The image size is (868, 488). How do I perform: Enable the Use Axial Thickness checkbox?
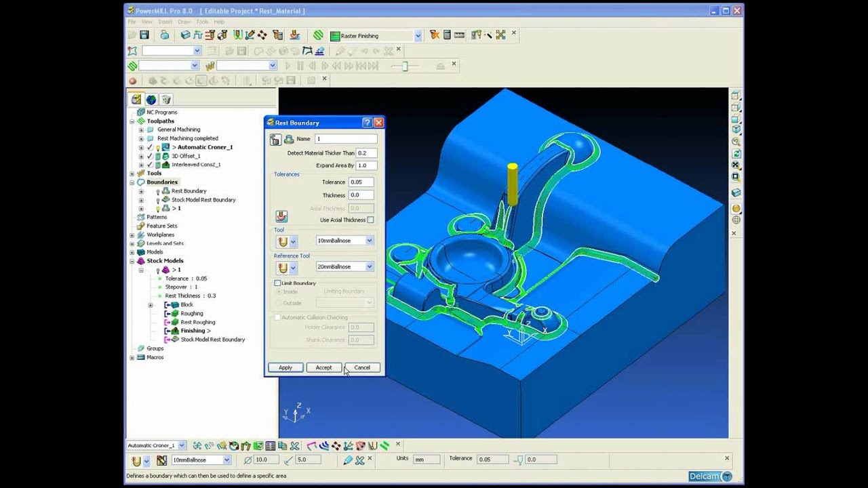pos(370,220)
